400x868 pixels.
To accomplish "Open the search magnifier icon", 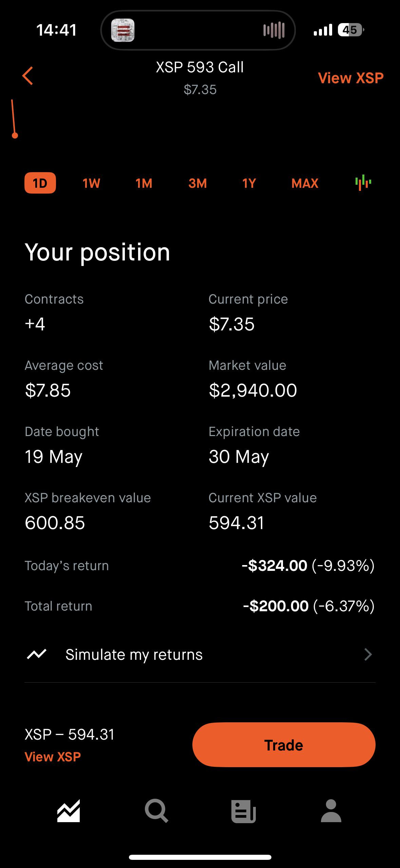I will (156, 811).
